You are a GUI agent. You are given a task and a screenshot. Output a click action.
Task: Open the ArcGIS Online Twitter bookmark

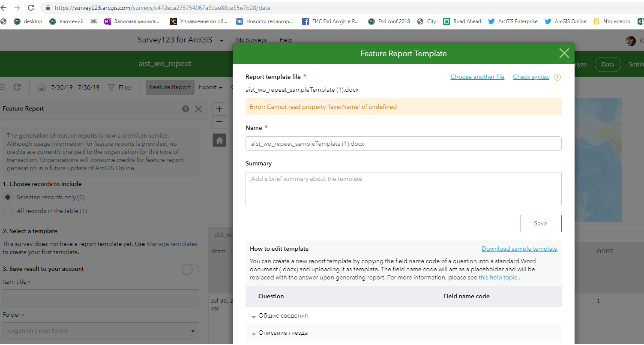[x=566, y=21]
